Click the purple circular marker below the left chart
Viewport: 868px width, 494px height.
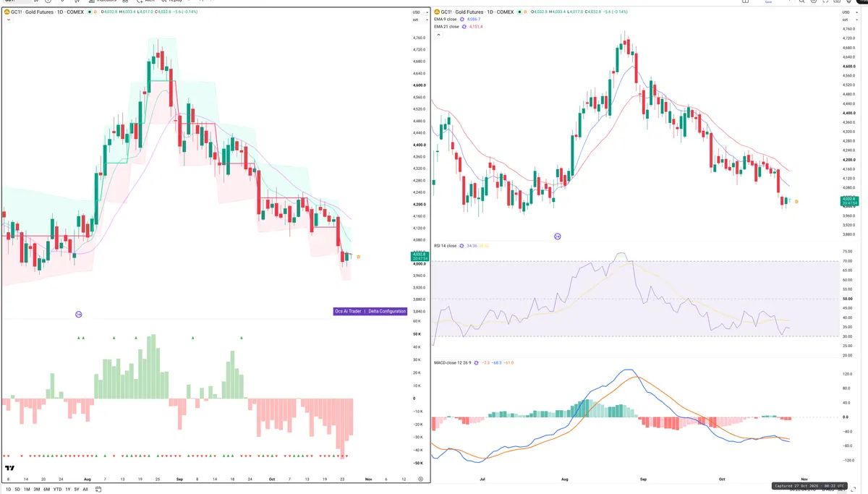[78, 314]
